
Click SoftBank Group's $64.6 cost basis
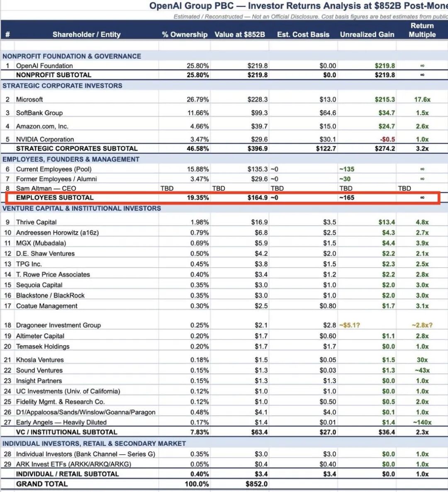point(328,113)
